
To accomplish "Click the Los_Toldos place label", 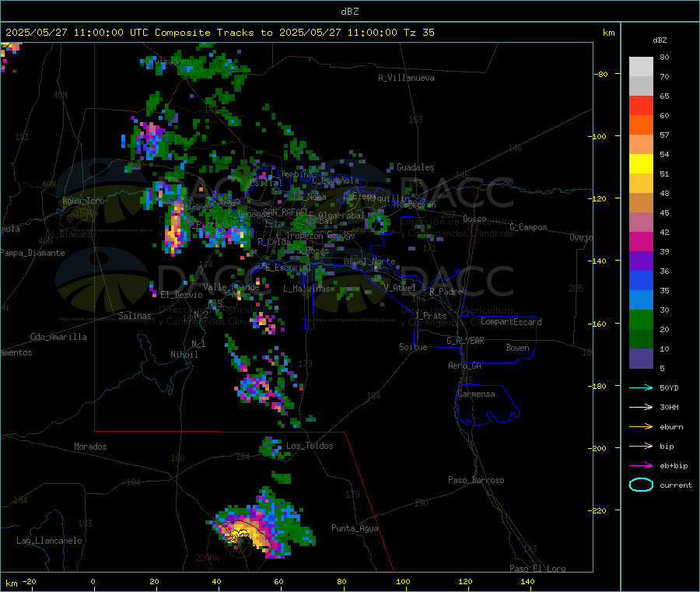I will [310, 446].
